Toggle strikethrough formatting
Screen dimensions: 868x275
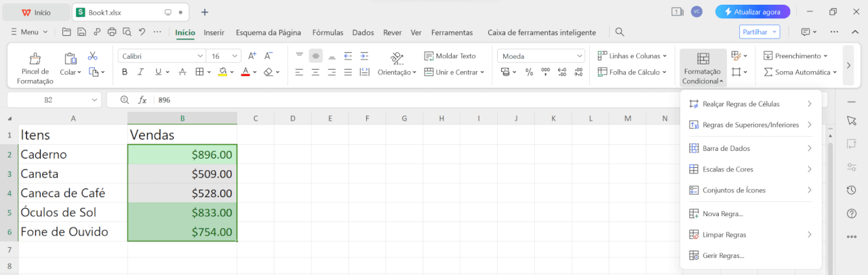point(182,72)
